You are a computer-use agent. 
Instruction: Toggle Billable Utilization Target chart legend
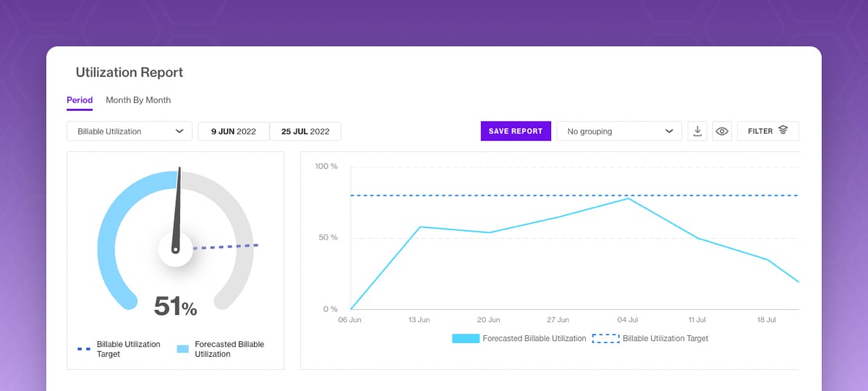pos(650,338)
